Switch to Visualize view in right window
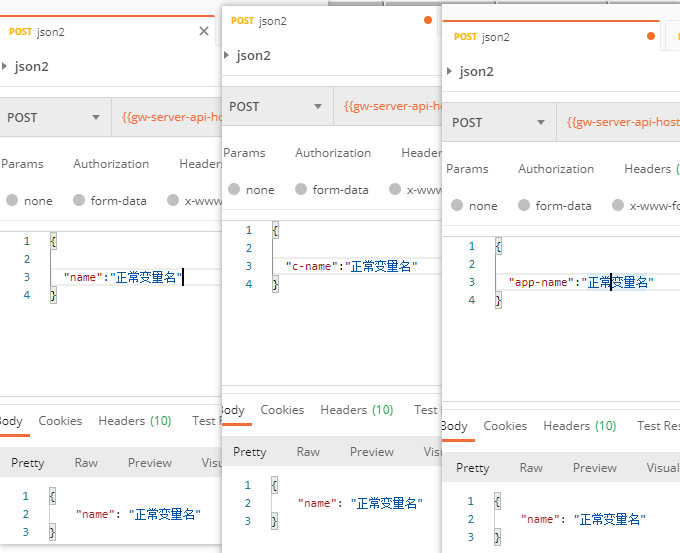This screenshot has height=553, width=680. [663, 468]
